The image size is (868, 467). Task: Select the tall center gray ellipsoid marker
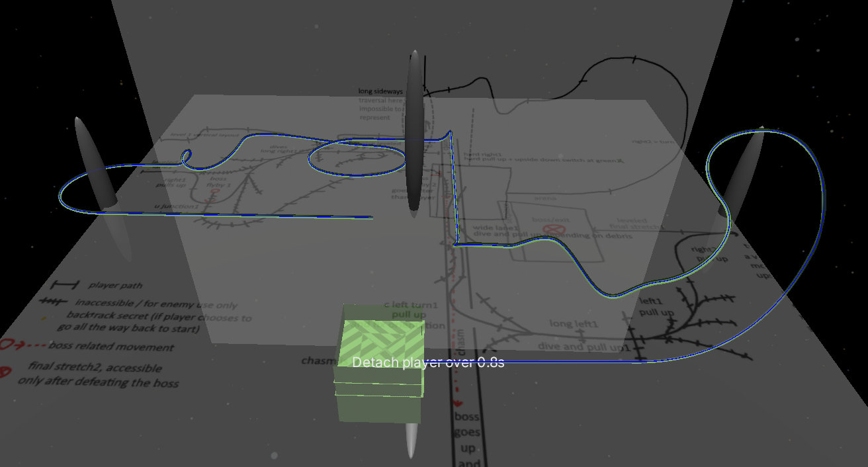(x=414, y=132)
